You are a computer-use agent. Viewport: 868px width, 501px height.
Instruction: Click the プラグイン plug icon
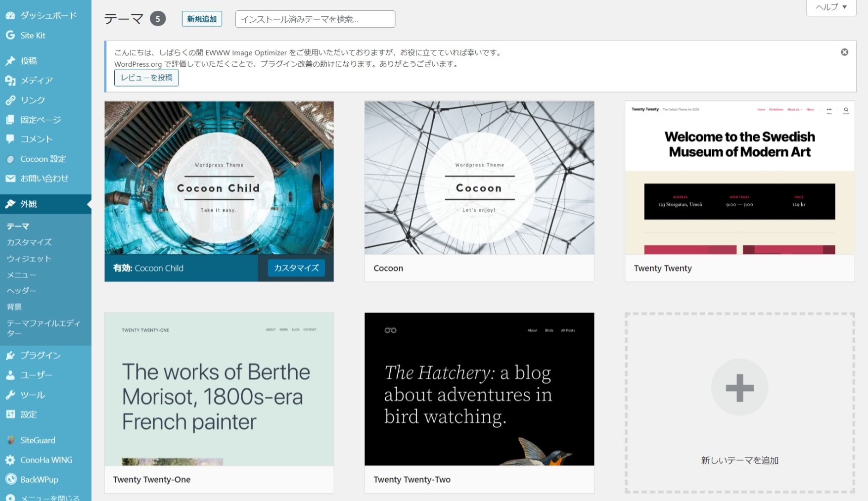click(x=10, y=355)
